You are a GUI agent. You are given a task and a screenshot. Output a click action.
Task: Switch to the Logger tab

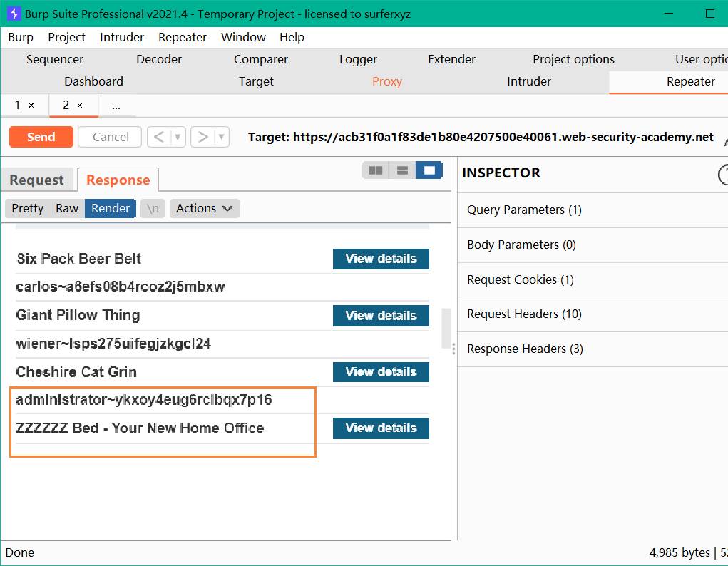click(x=358, y=59)
